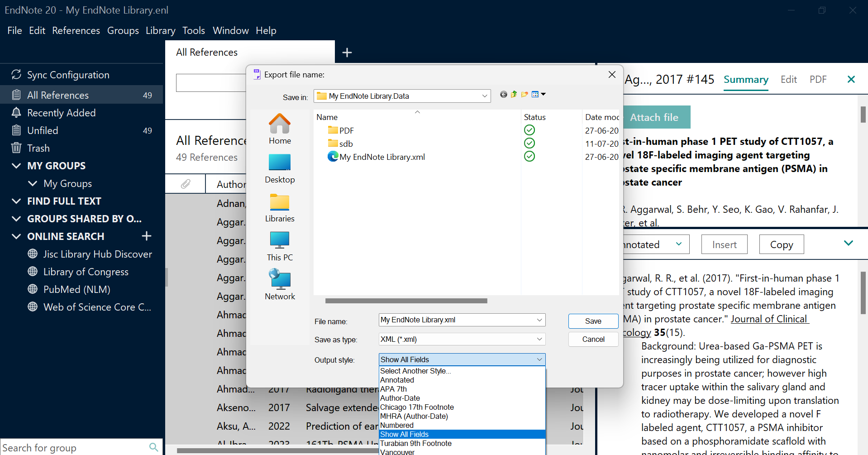
Task: Click the globe icon beside PubMed (NLM)
Action: click(33, 289)
